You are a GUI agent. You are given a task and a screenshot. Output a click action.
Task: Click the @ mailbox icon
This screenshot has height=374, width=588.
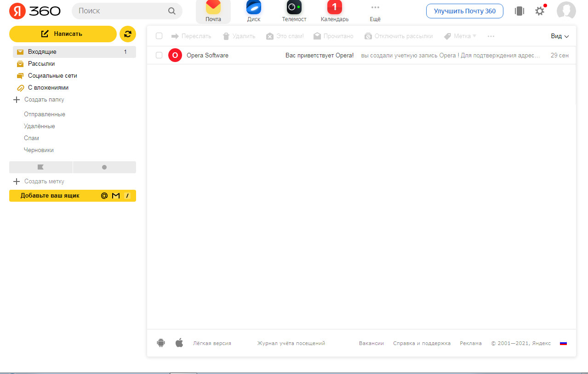[104, 196]
